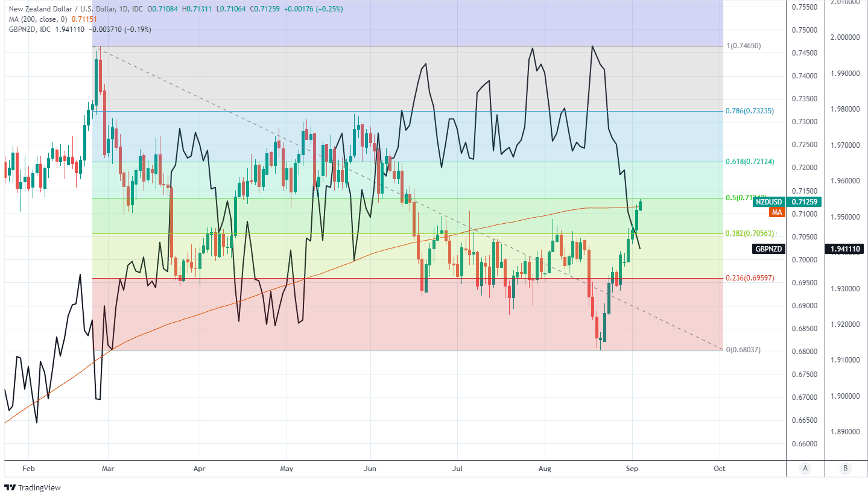Click the black GBPNZD label tag
This screenshot has height=494, width=868.
click(x=769, y=249)
